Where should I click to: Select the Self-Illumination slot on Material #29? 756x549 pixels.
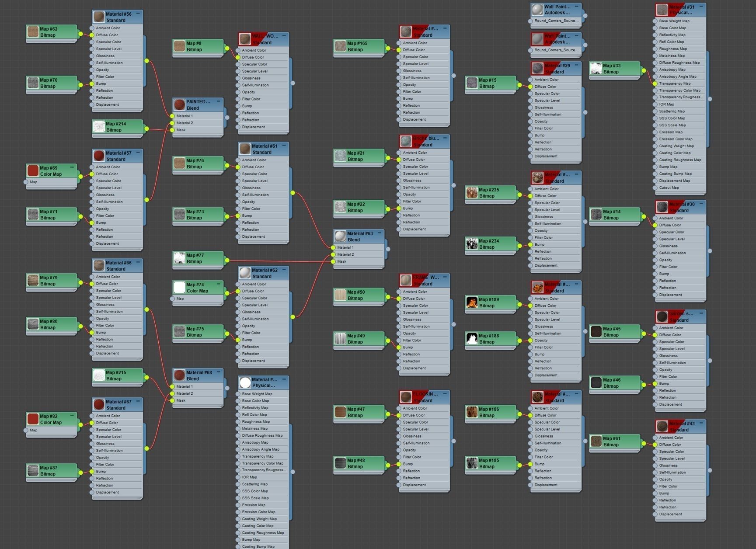coord(556,114)
